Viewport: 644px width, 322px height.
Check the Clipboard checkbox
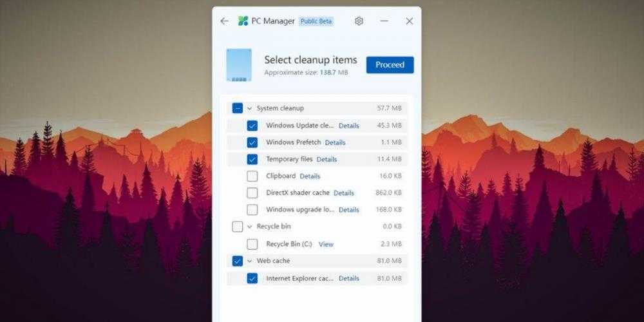coord(252,176)
